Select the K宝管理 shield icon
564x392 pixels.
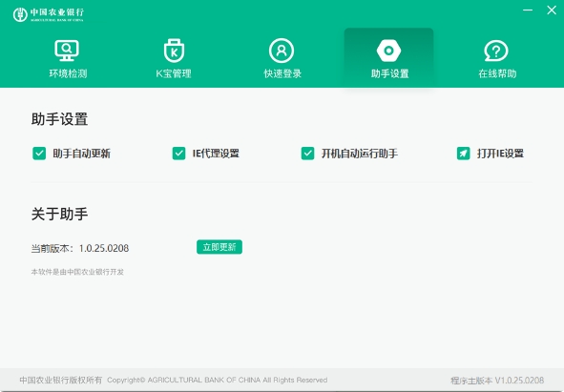174,51
